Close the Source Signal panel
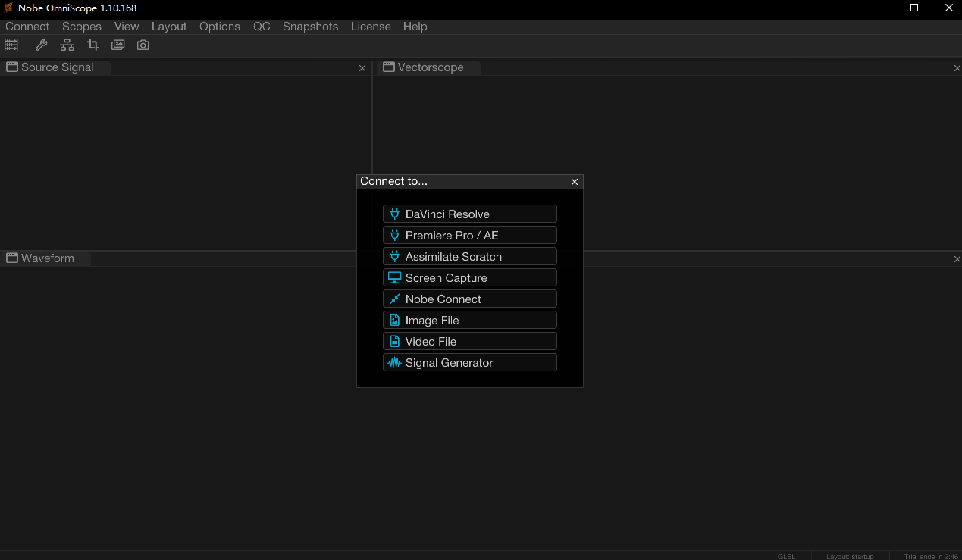Image resolution: width=962 pixels, height=560 pixels. click(362, 68)
